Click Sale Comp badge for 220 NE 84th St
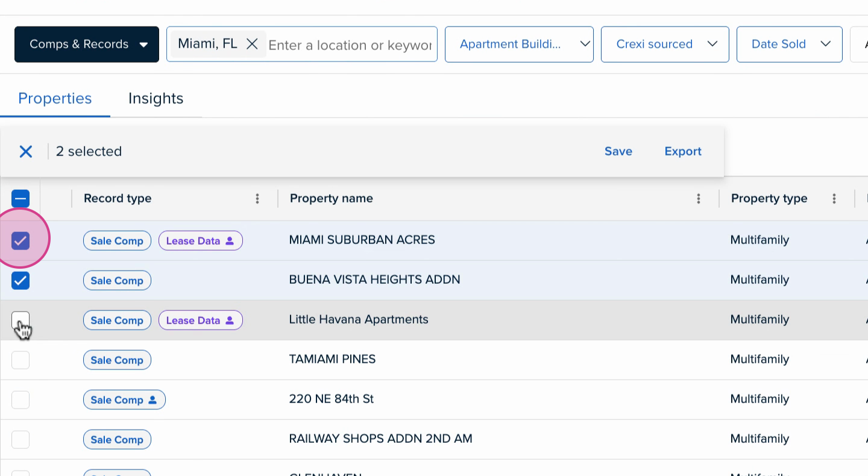Viewport: 868px width, 476px height. (124, 400)
